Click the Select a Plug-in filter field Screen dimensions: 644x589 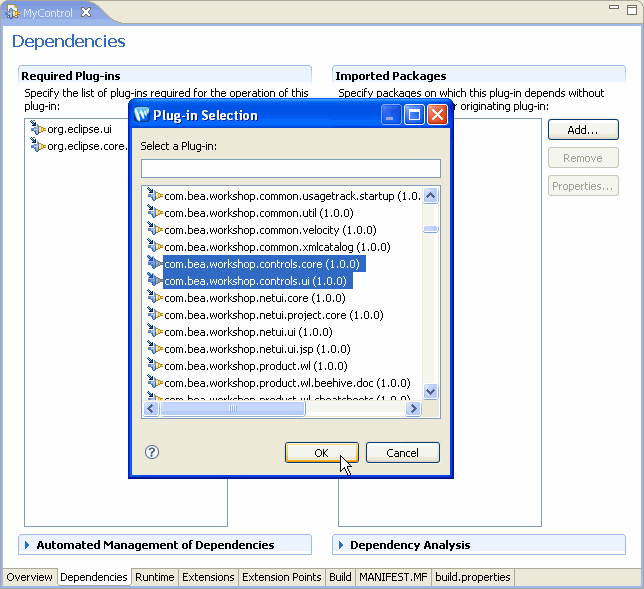(x=291, y=168)
